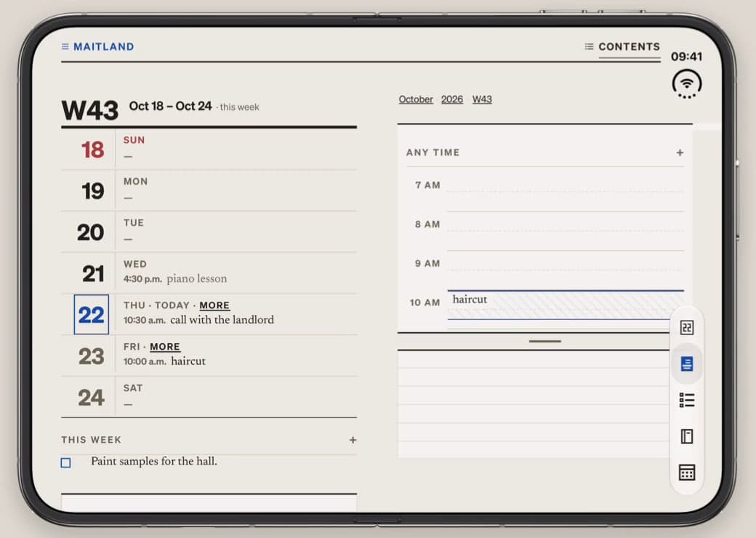The width and height of the screenshot is (756, 538).
Task: Click the W43 week heading
Action: tap(89, 111)
